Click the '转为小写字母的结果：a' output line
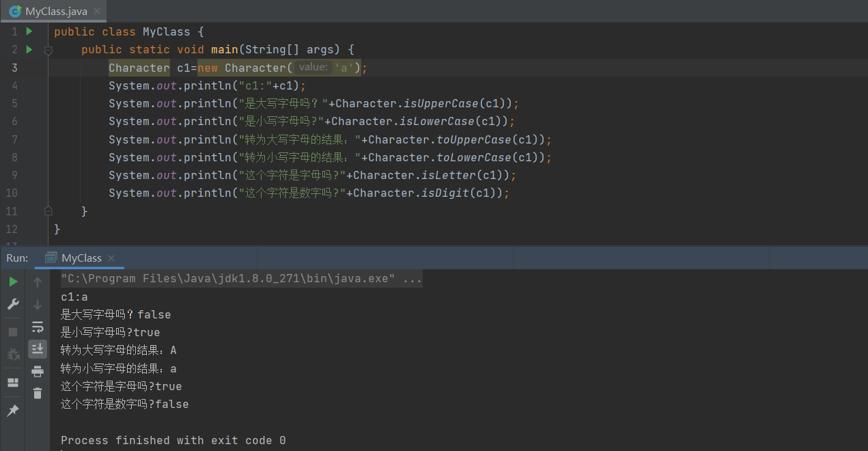Image resolution: width=868 pixels, height=451 pixels. (x=118, y=368)
